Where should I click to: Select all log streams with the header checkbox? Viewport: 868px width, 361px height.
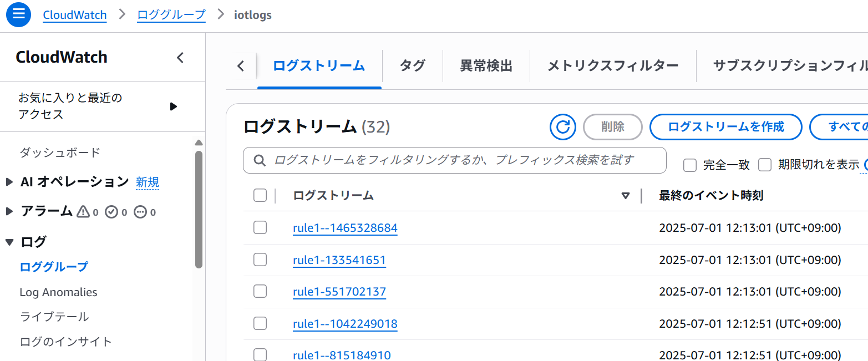[260, 195]
